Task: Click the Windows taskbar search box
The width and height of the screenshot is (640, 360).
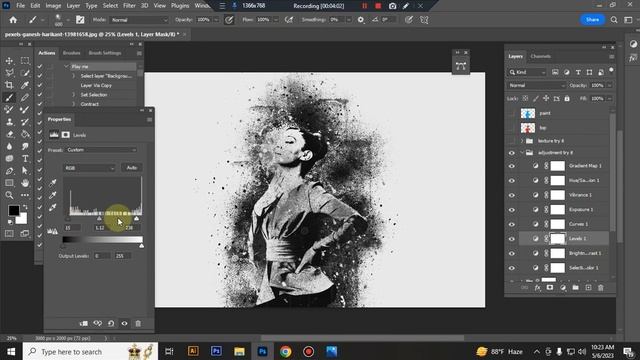Action: pyautogui.click(x=90, y=351)
